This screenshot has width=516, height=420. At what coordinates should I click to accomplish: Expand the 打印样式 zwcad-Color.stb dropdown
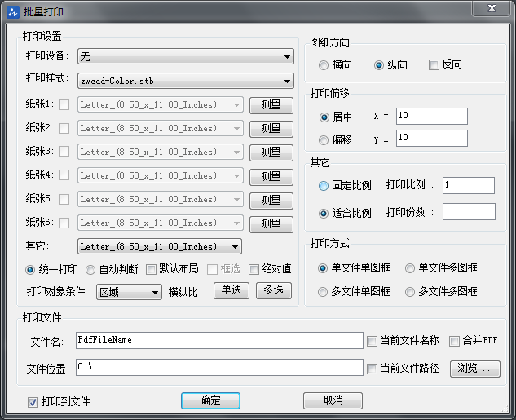coord(185,81)
